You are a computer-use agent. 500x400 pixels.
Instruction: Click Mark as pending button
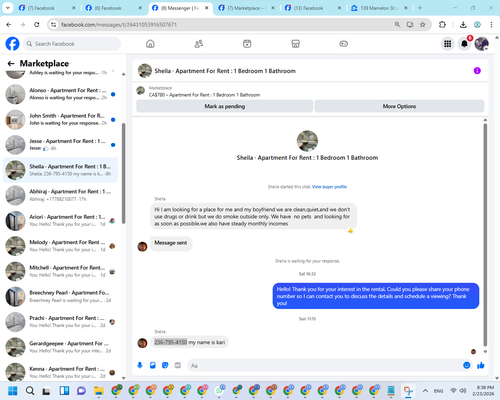pos(225,106)
